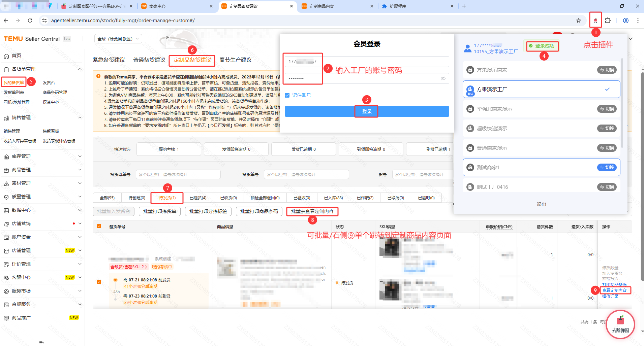Switch to the 定制品备货建议 tab
Image resolution: width=644 pixels, height=346 pixels.
tap(192, 60)
